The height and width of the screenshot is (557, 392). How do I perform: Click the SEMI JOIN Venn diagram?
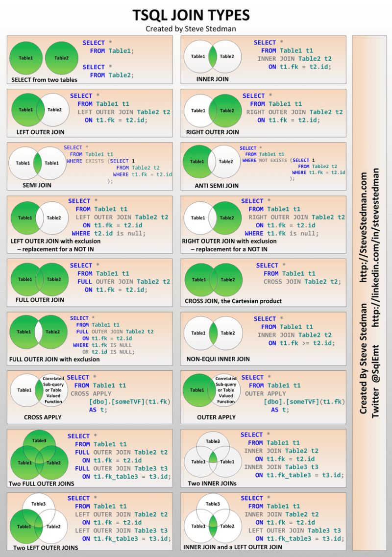(x=38, y=163)
